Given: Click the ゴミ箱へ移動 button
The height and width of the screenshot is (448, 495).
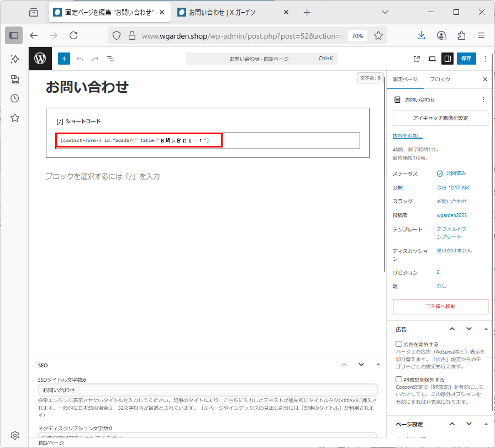Looking at the screenshot, I should (x=440, y=306).
